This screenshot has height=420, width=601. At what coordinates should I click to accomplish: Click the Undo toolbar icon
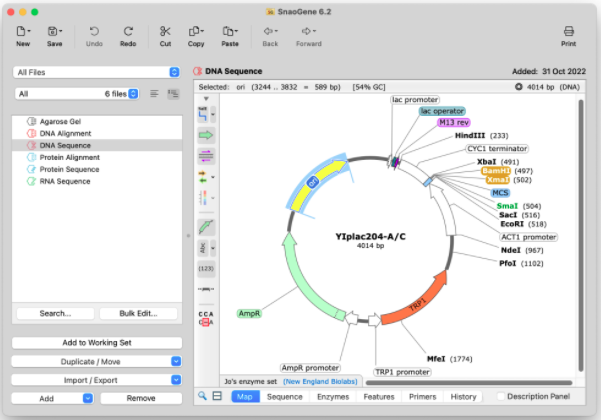(94, 31)
